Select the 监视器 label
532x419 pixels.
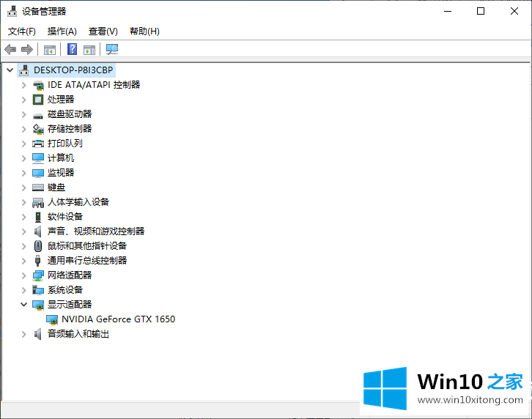[61, 173]
